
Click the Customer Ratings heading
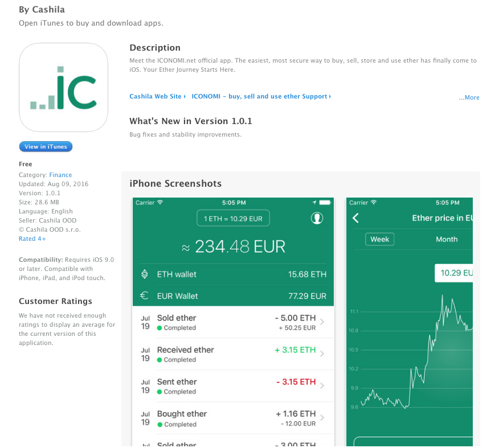(55, 301)
